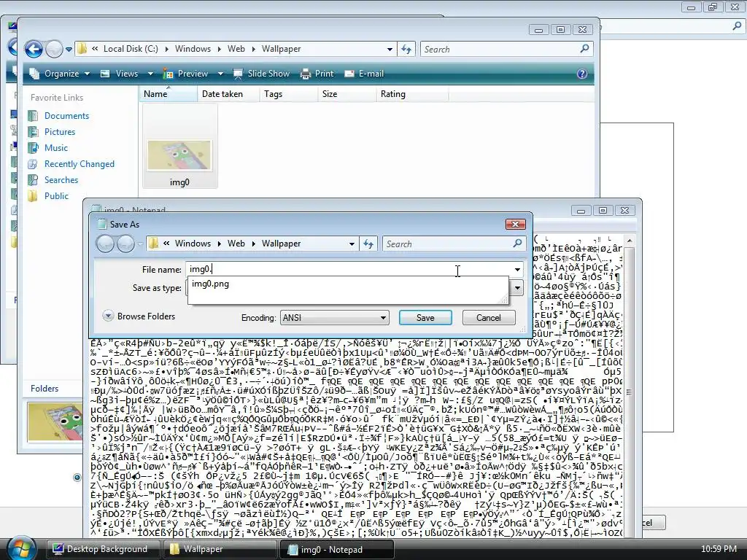Image resolution: width=747 pixels, height=560 pixels.
Task: Click Local Disk (C:) breadcrumb
Action: [131, 49]
